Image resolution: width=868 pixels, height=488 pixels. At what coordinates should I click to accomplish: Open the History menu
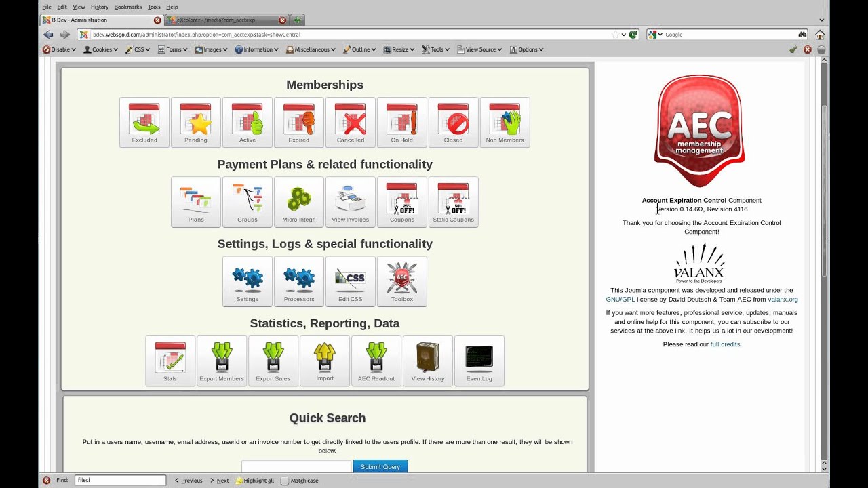(100, 7)
